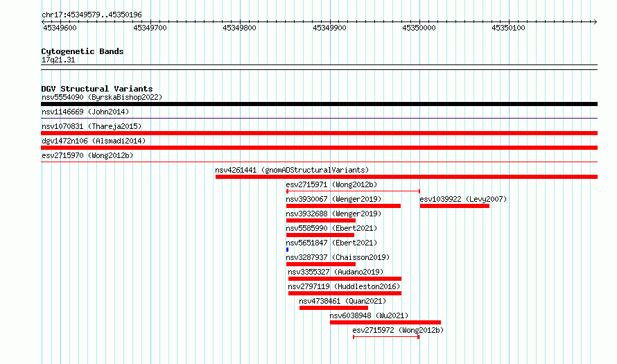Open nsv3355327 (Audano2019) label
The image size is (617, 364).
click(x=336, y=272)
